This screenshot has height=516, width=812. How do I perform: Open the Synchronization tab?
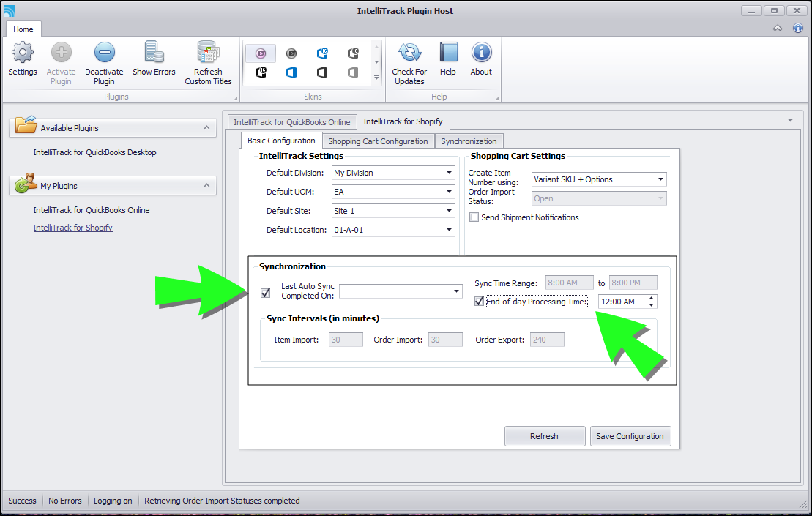click(469, 141)
